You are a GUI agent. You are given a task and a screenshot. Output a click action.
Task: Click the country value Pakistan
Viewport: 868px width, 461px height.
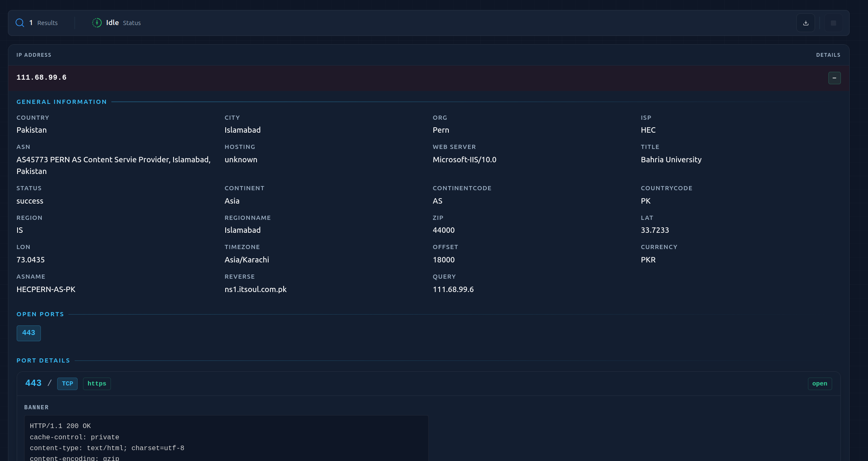[x=32, y=130]
